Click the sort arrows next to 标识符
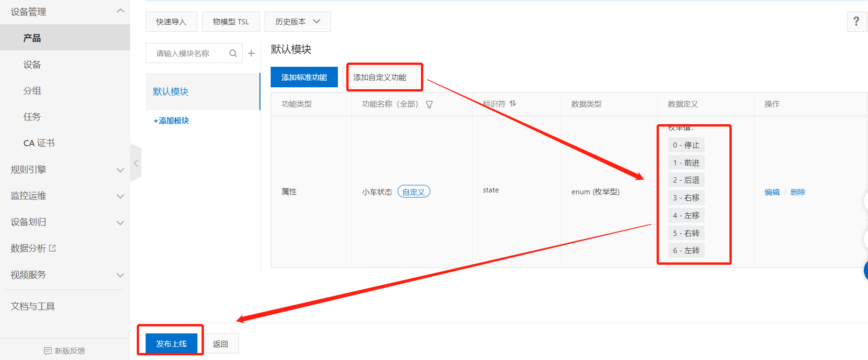Screen dimensions: 868x360 tap(513, 104)
